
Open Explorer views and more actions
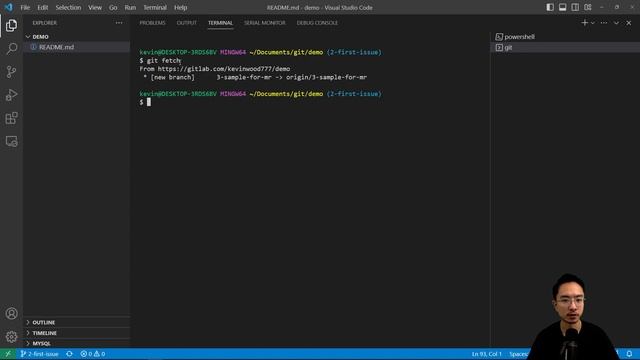119,23
